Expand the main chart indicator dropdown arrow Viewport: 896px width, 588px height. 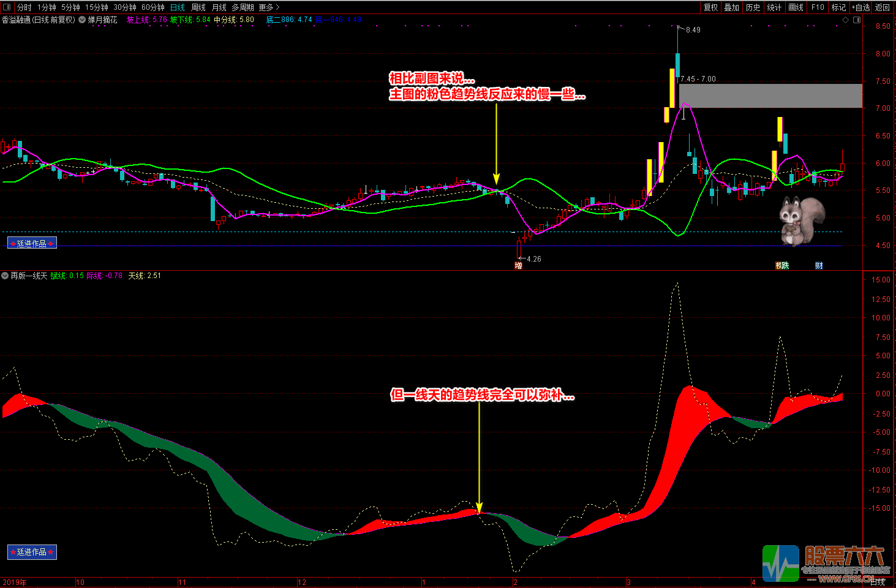[82, 20]
